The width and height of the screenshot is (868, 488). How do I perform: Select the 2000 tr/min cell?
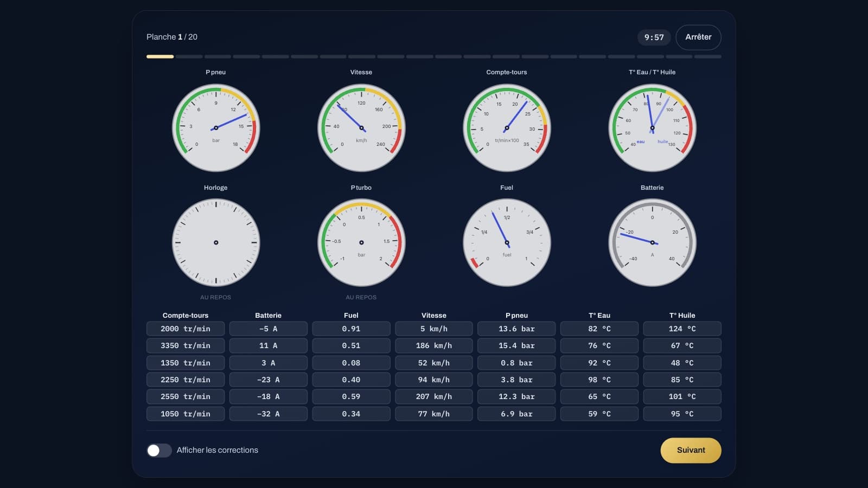coord(186,329)
